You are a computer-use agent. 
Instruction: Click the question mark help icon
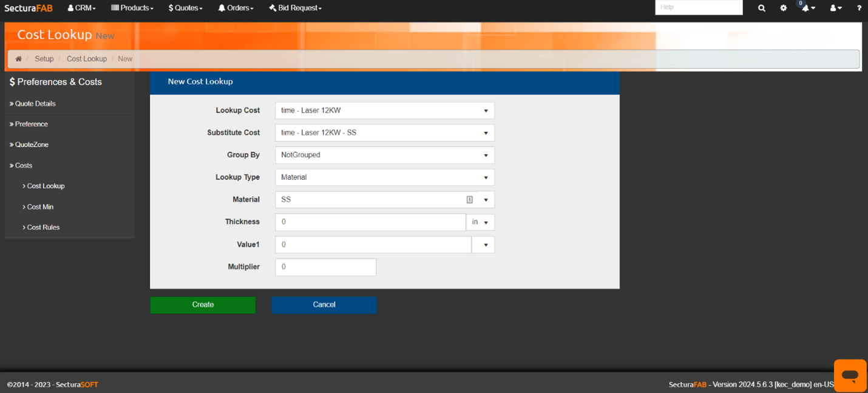pos(858,8)
